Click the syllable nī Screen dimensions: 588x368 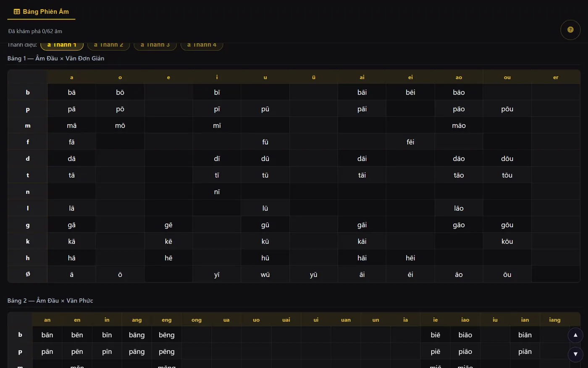click(217, 192)
